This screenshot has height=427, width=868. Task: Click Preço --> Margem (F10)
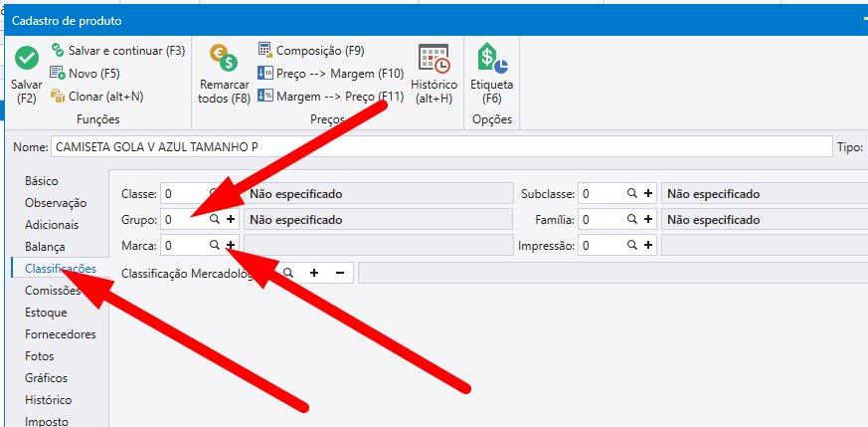point(330,73)
